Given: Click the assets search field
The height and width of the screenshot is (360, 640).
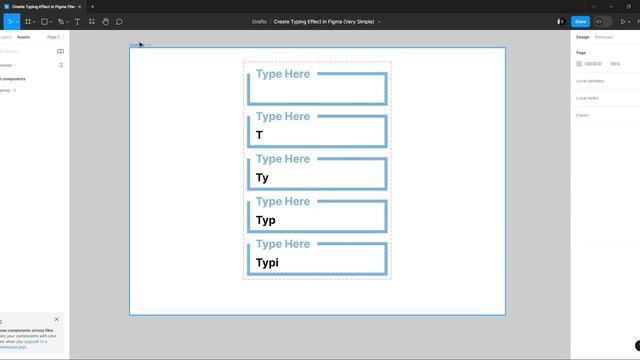Looking at the screenshot, I should [27, 51].
